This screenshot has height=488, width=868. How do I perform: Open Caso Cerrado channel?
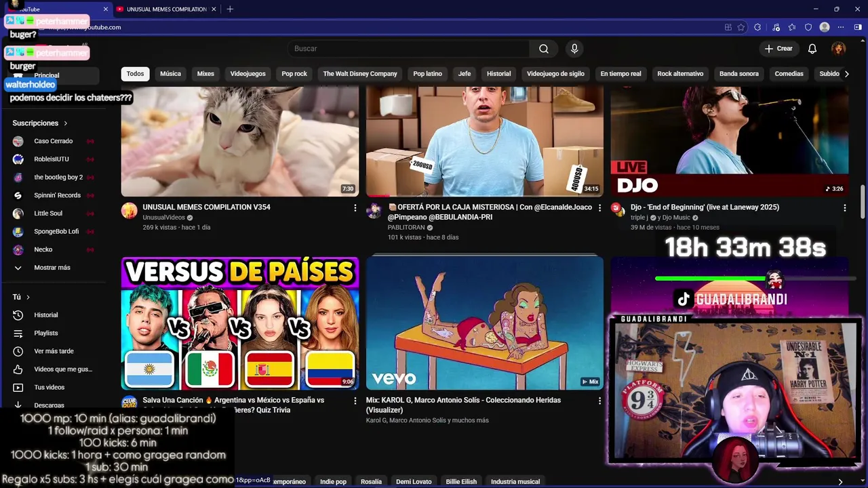[53, 141]
